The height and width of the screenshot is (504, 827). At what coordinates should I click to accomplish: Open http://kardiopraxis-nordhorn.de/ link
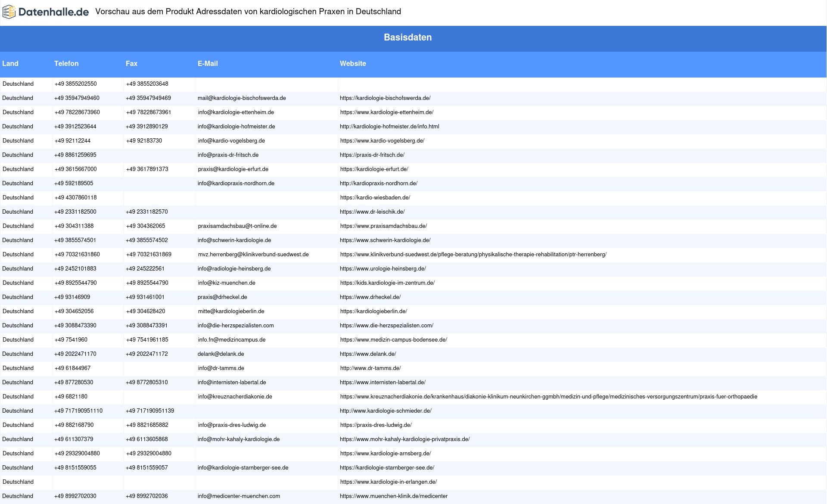(x=379, y=184)
